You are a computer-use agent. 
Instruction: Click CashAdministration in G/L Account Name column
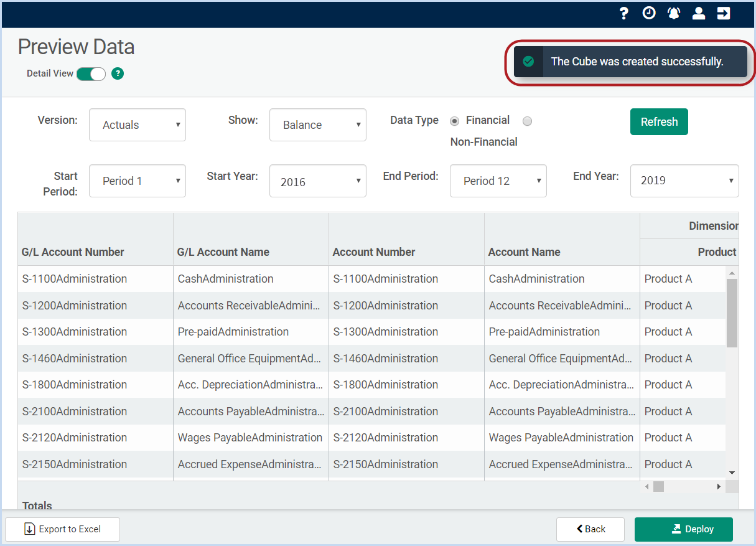point(251,279)
